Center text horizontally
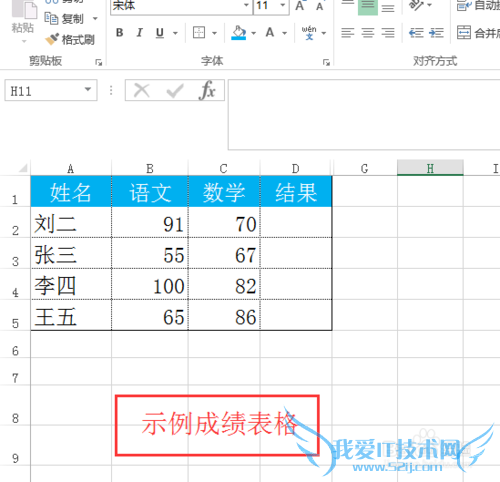 pyautogui.click(x=368, y=33)
